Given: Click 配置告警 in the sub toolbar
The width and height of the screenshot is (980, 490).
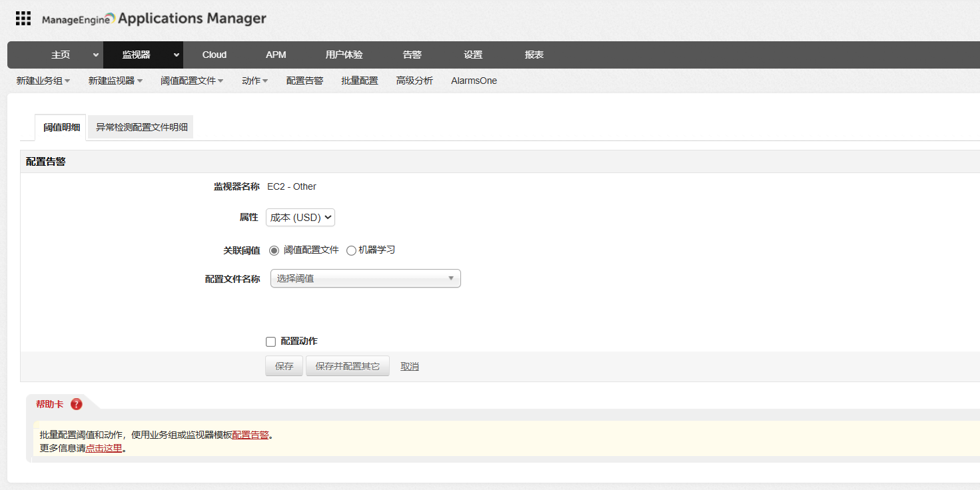Looking at the screenshot, I should tap(304, 81).
